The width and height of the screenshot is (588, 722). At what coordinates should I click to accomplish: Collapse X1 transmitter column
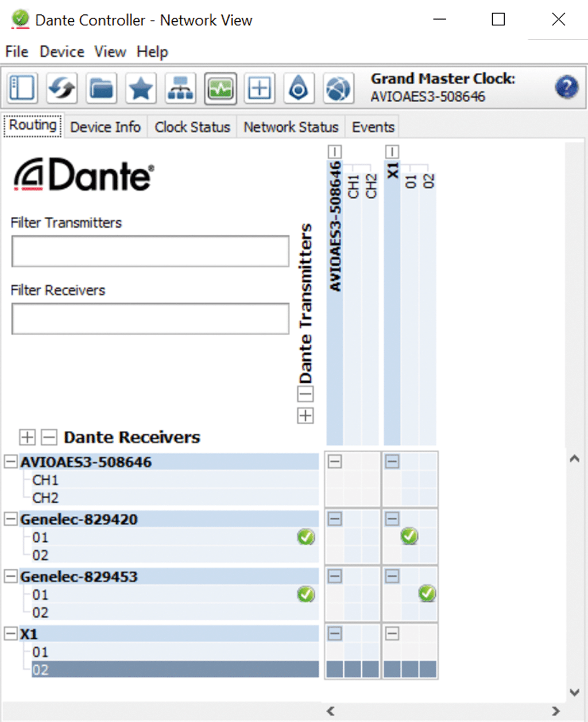tap(392, 152)
